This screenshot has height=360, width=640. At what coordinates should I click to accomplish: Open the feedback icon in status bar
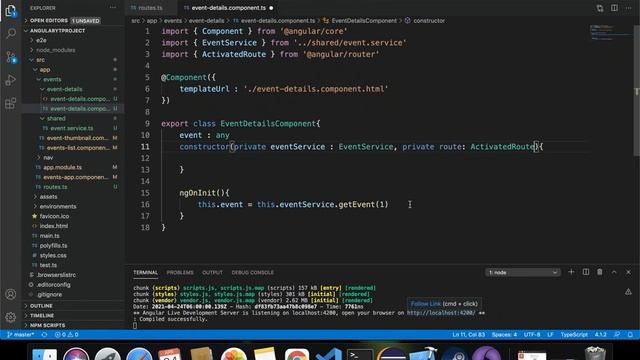point(617,335)
